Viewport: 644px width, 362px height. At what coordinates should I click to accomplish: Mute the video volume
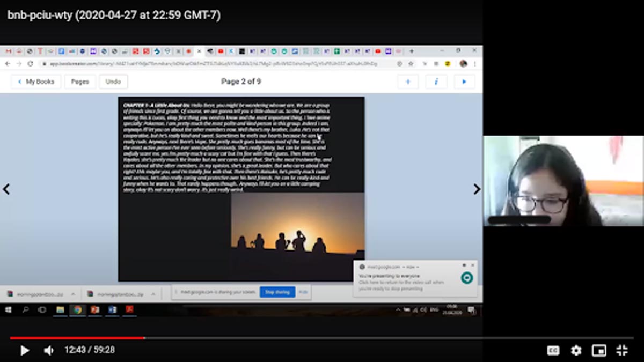tap(48, 350)
